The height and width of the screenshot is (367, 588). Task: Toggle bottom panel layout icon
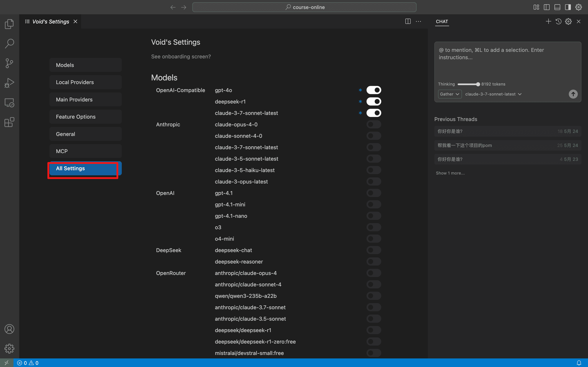click(x=557, y=7)
